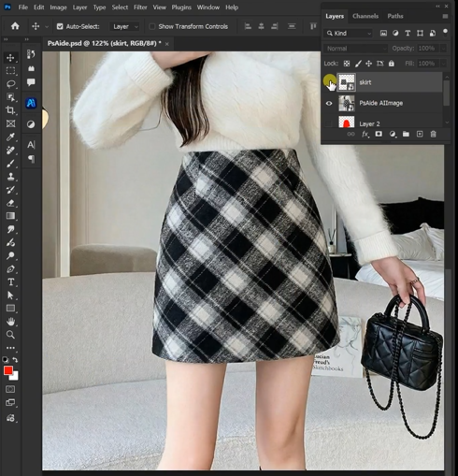The height and width of the screenshot is (476, 458).
Task: Toggle lock position
Action: 369,64
